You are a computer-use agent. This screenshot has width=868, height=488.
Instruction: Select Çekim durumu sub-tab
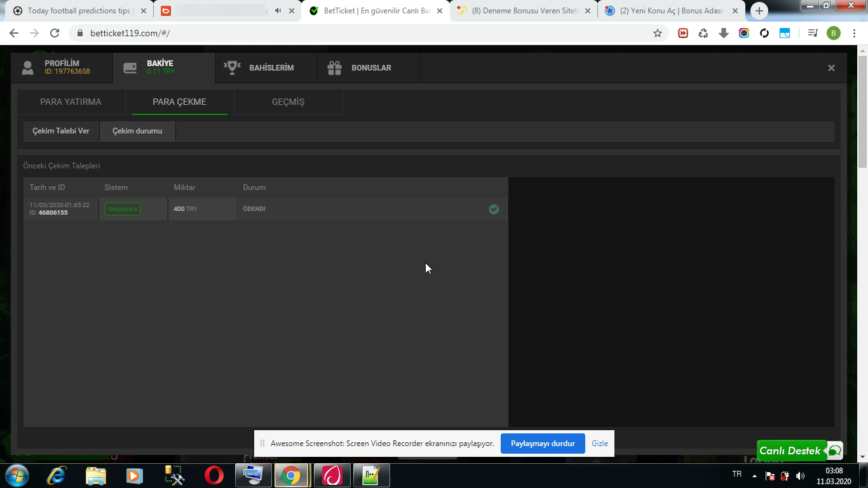[x=137, y=131]
